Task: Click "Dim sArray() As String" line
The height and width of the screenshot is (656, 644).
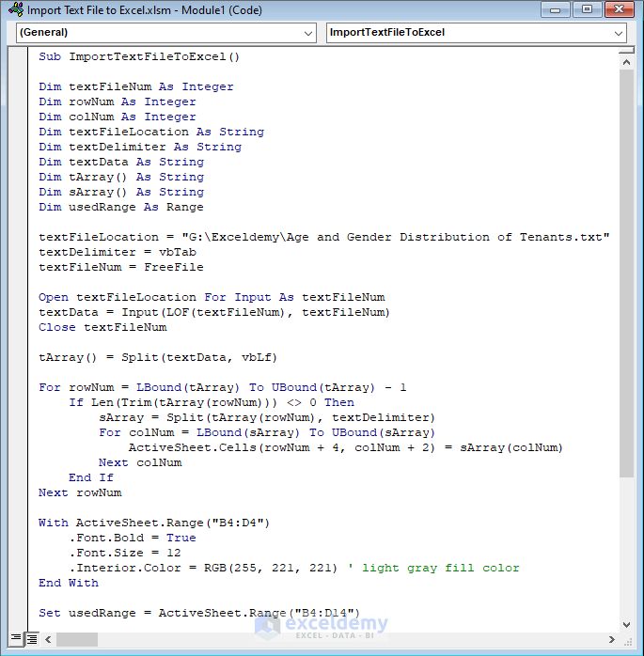Action: [121, 192]
